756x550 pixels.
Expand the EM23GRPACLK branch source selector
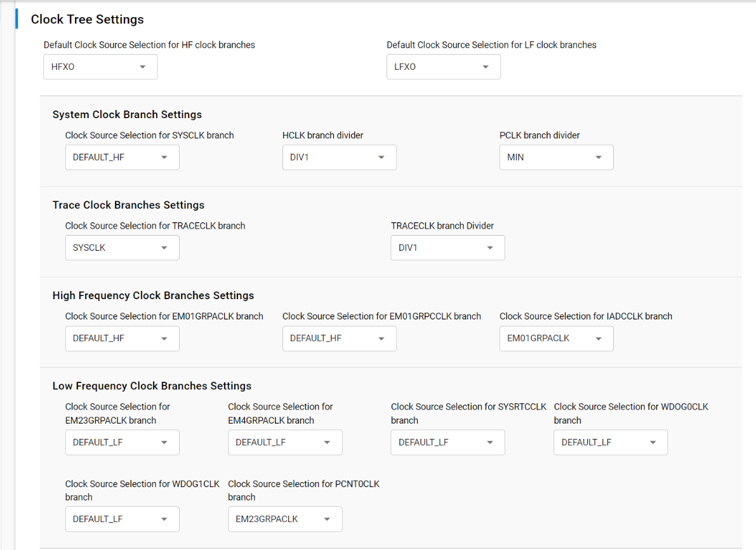tap(122, 442)
